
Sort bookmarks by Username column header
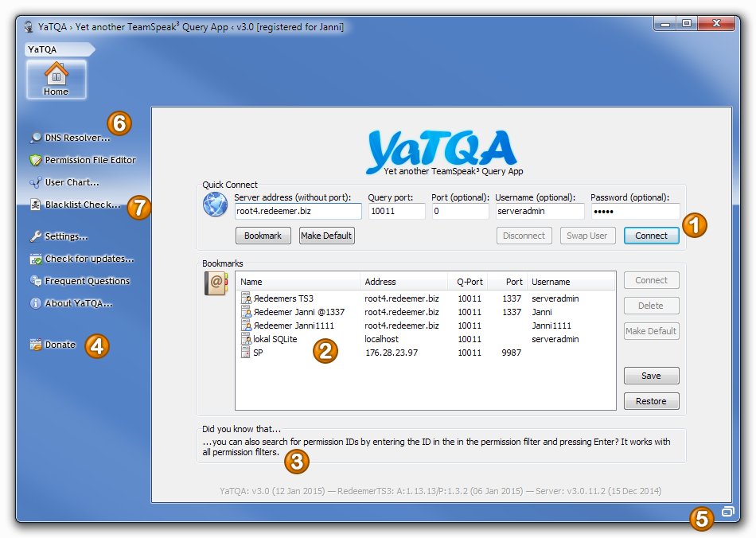pos(571,282)
